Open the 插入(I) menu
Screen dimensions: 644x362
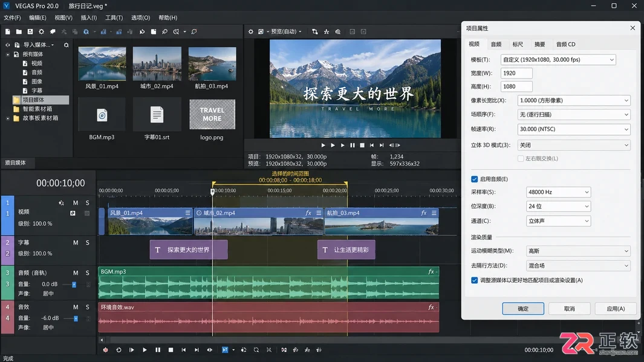tap(89, 18)
